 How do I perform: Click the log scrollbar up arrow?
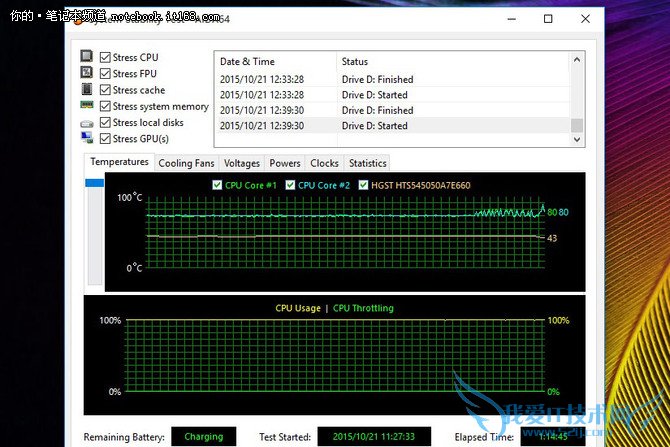coord(577,59)
